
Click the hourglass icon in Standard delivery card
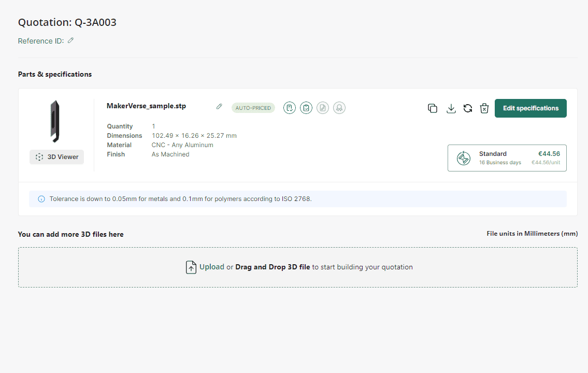[464, 158]
